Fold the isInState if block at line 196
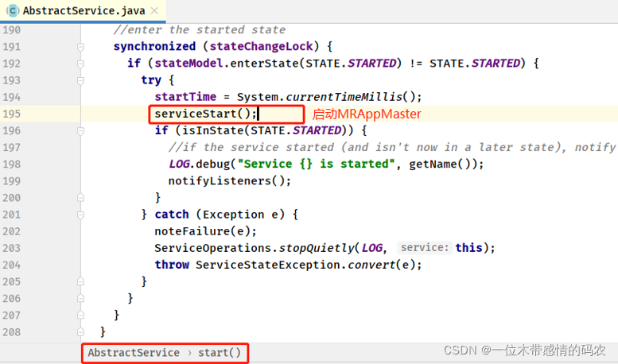This screenshot has height=364, width=618. pyautogui.click(x=80, y=130)
